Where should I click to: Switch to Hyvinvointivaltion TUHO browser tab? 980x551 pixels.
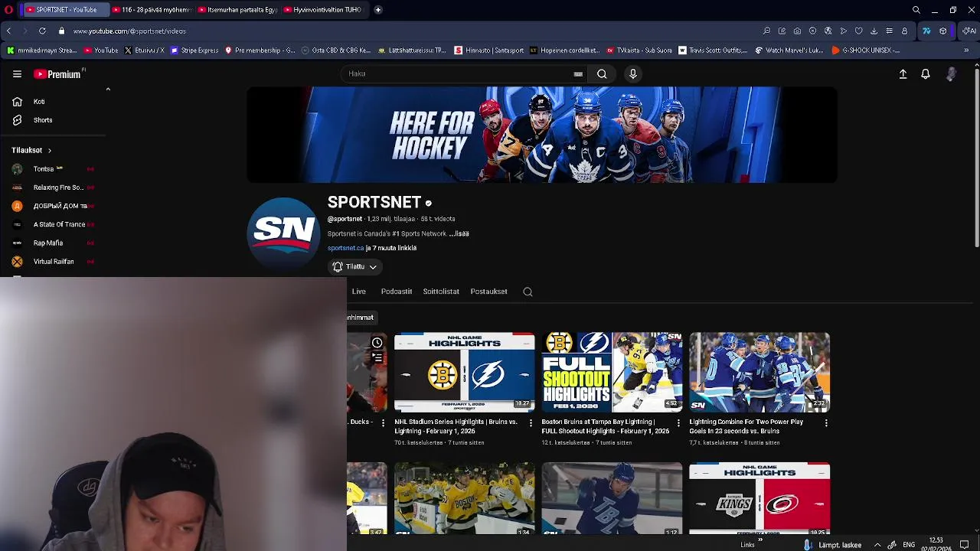point(322,10)
